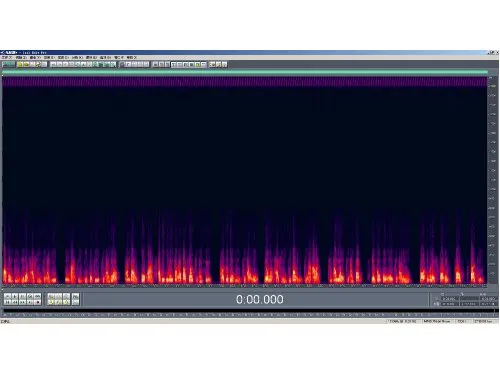The width and height of the screenshot is (500, 375).
Task: Click the Stop button in transport controls
Action: click(x=7, y=296)
